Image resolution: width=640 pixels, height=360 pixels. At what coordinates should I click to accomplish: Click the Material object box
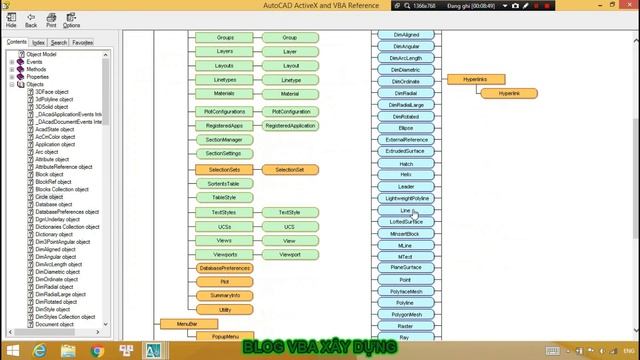(x=290, y=94)
